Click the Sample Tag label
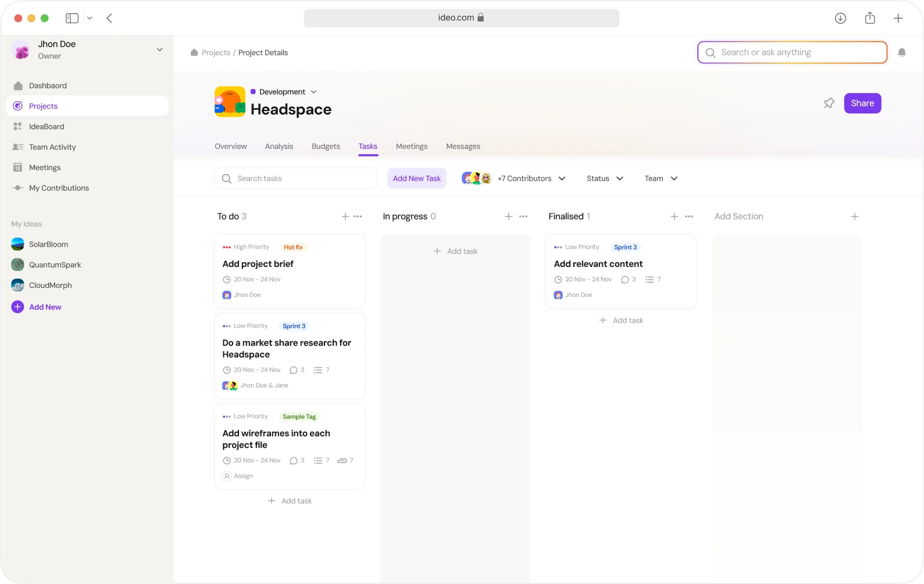This screenshot has width=924, height=584. click(299, 416)
